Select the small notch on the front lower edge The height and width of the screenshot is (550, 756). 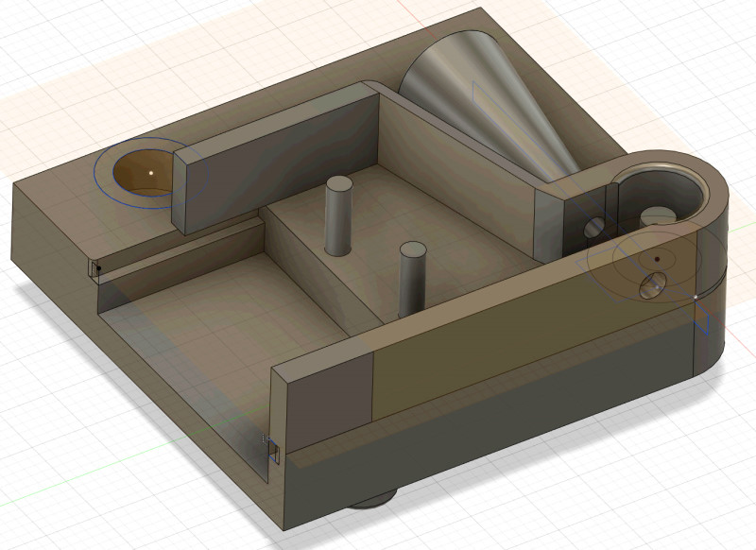(x=269, y=450)
